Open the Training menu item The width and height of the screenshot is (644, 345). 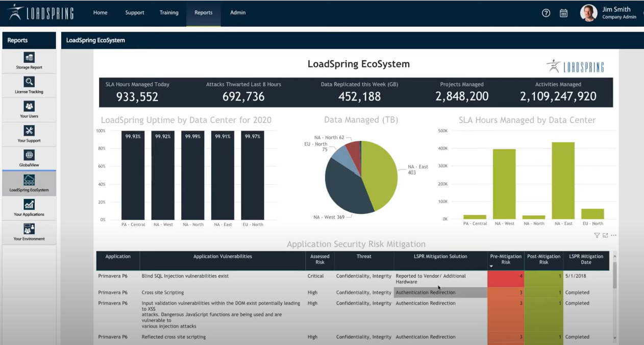pyautogui.click(x=169, y=13)
